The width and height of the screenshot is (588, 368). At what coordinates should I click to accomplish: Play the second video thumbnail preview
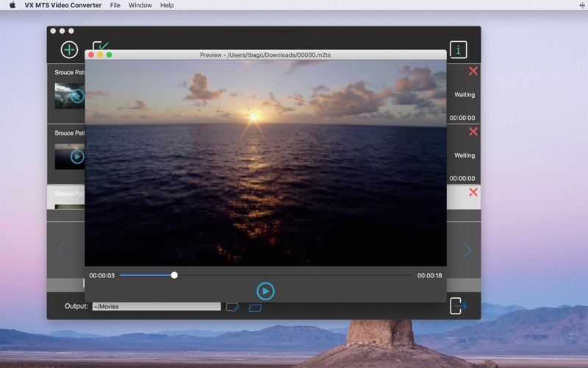(x=77, y=156)
